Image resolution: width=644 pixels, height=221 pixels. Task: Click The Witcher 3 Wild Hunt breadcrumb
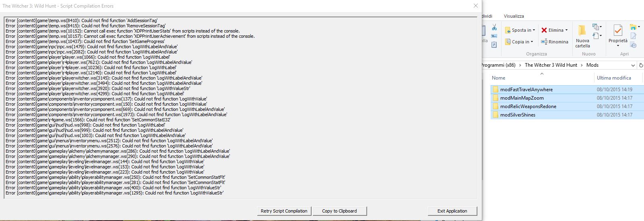tap(551, 65)
